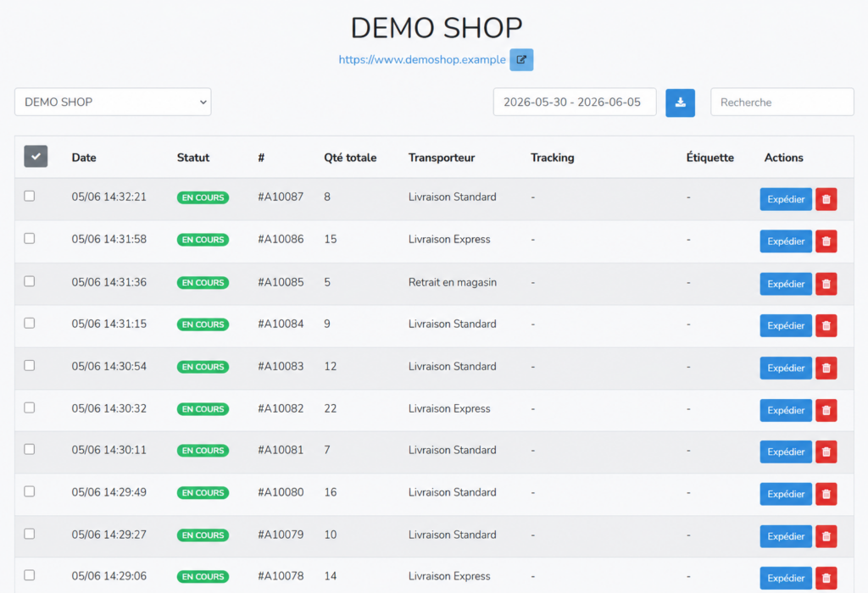Check the box for order #A10081
This screenshot has height=593, width=868.
(x=30, y=449)
